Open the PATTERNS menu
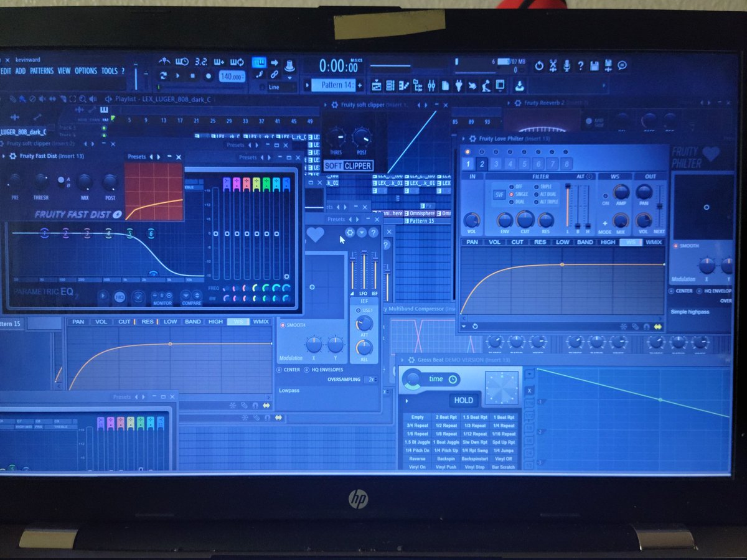This screenshot has height=560, width=747. click(42, 71)
